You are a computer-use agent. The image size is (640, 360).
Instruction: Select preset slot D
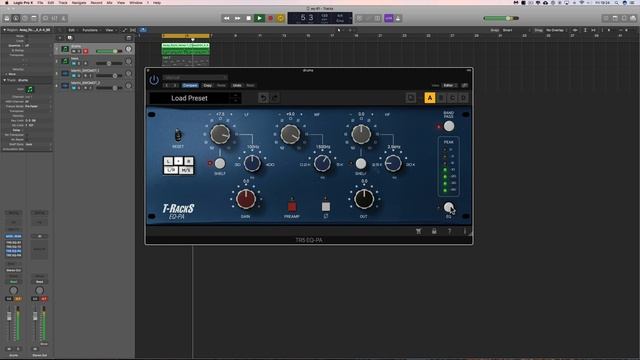(x=463, y=98)
